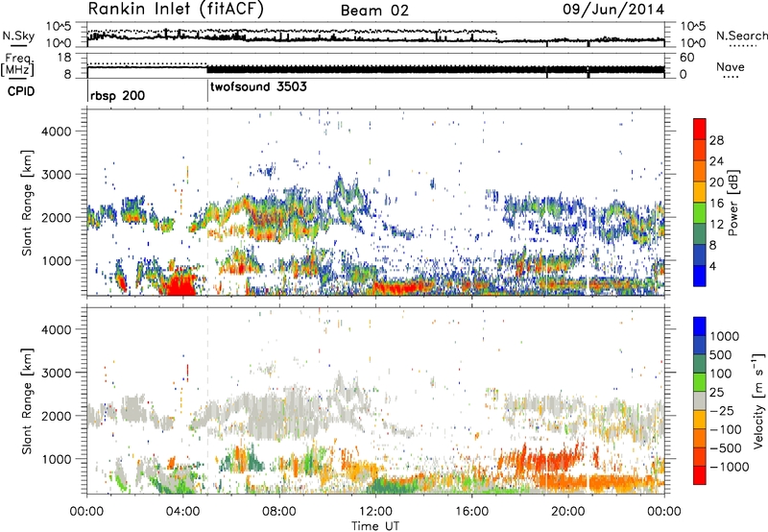
Task: Click the gray segment of Velocity color bar
Action: tap(700, 400)
